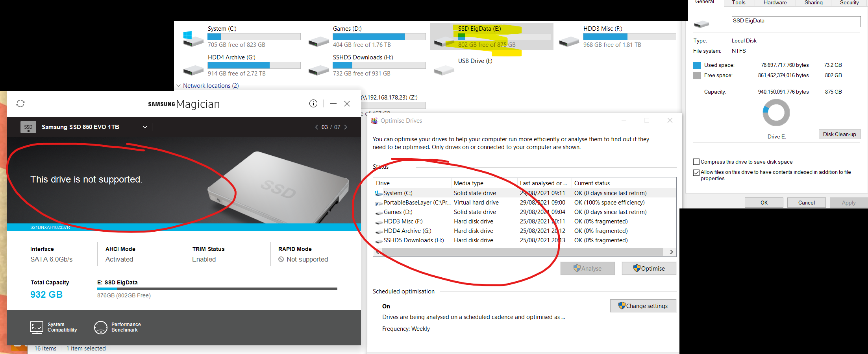The image size is (868, 354).
Task: Select System (C:) drive icon in Explorer
Action: coord(193,39)
